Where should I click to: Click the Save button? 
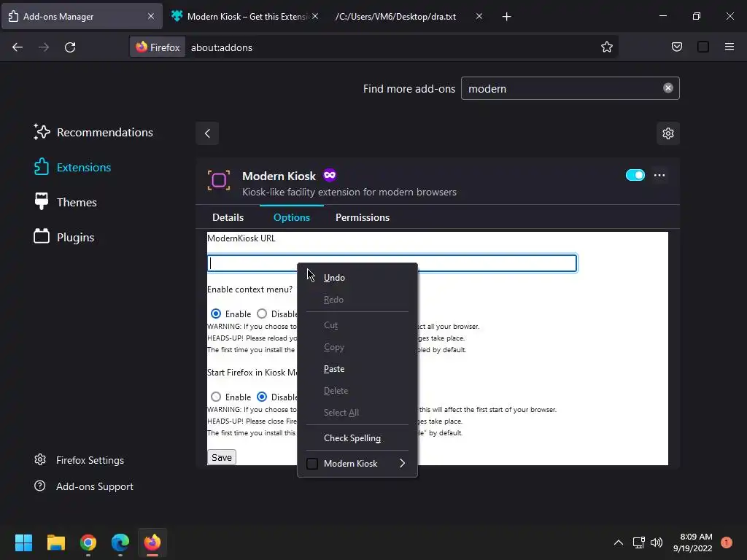tap(222, 458)
